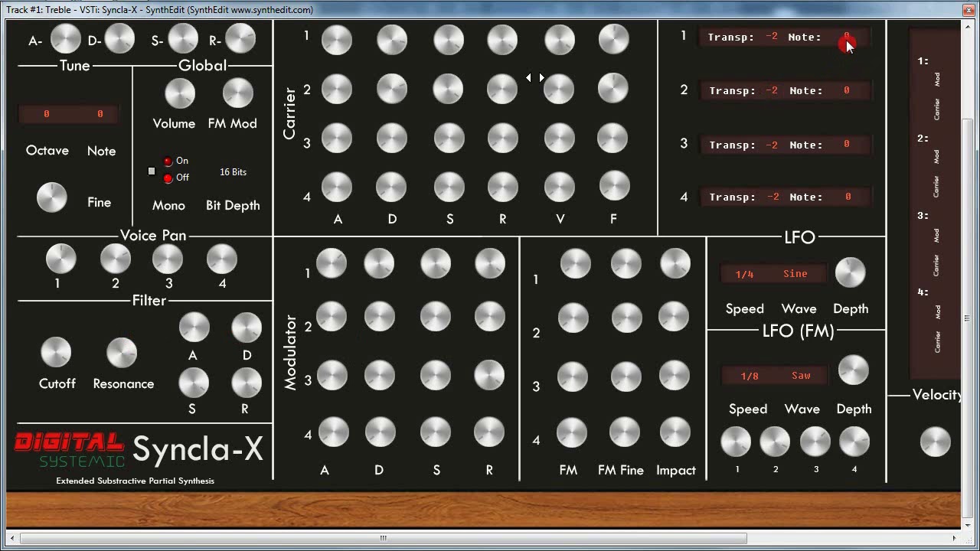
Task: Select the Mono Off radio button
Action: pos(168,178)
